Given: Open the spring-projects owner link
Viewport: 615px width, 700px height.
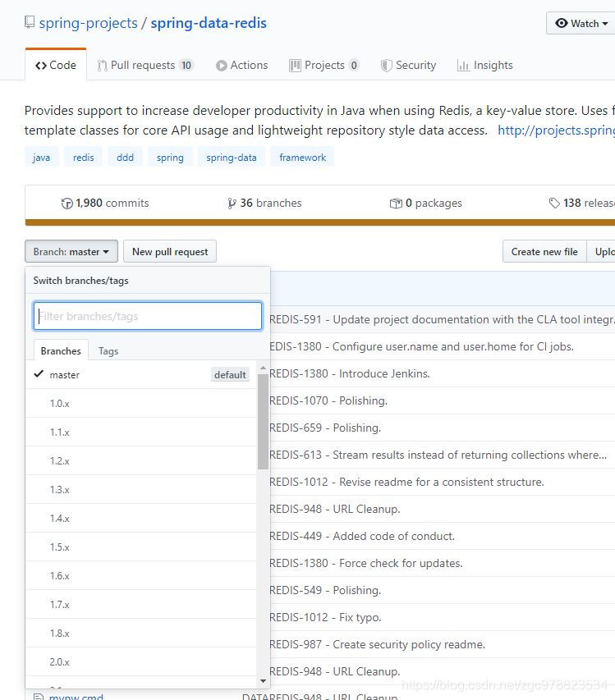Looking at the screenshot, I should [89, 23].
